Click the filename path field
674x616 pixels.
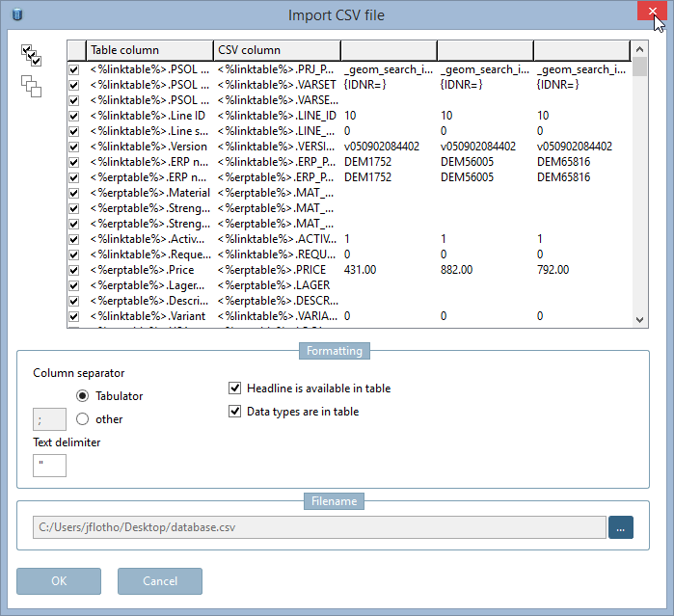click(x=319, y=527)
